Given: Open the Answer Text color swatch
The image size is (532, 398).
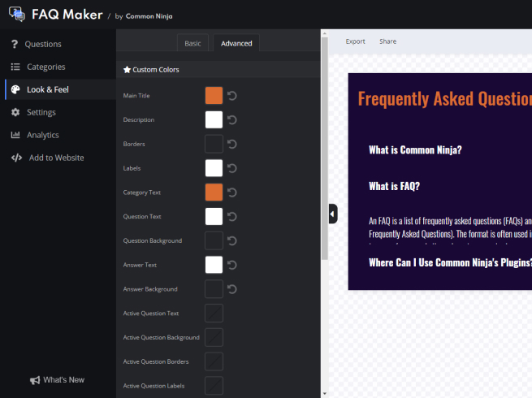Looking at the screenshot, I should coord(214,265).
